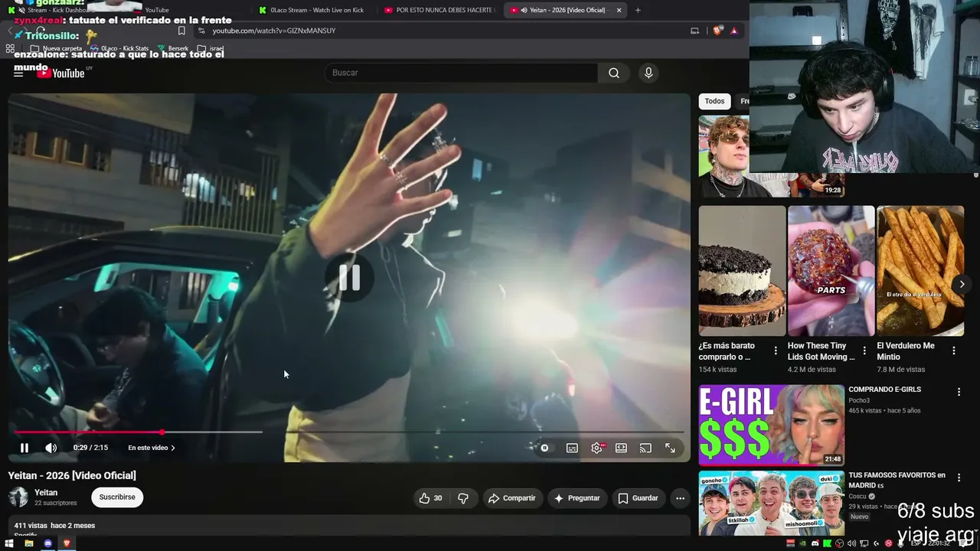
Task: Start voice search with microphone
Action: click(648, 73)
